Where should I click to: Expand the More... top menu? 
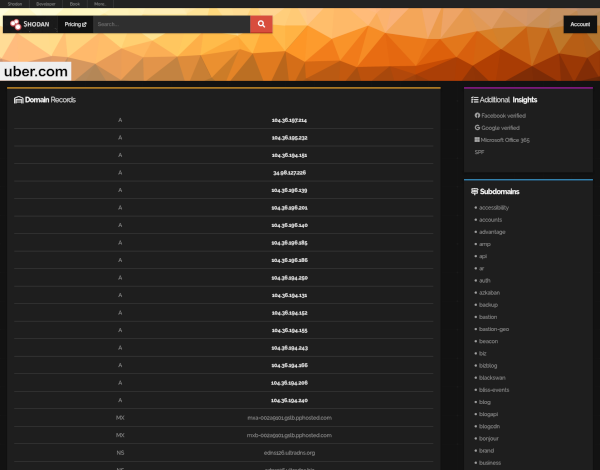[100, 4]
